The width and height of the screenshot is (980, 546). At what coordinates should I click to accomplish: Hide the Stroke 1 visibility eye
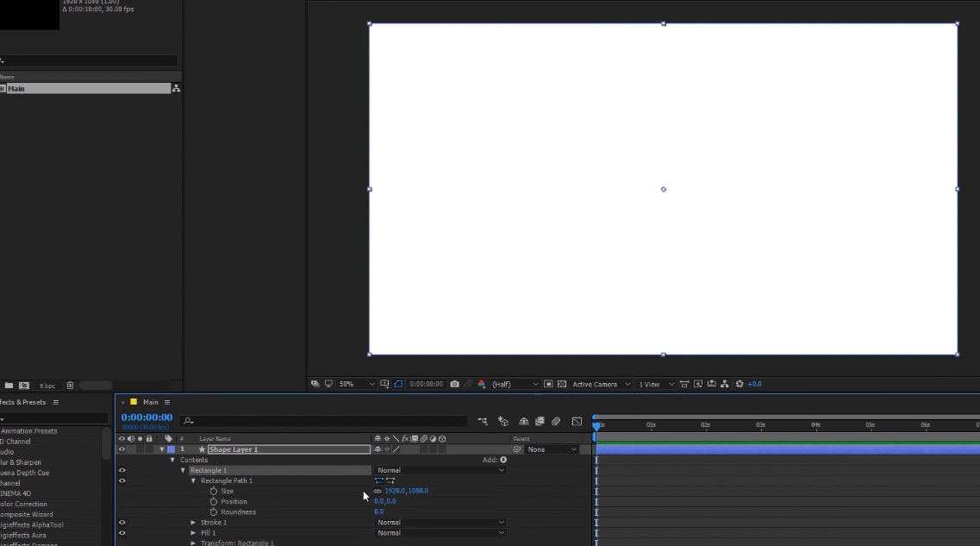[122, 523]
